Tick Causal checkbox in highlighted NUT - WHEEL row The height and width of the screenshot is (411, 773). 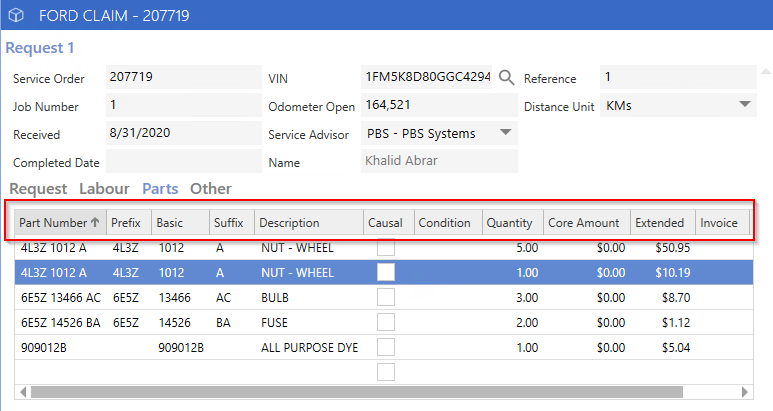tap(386, 272)
